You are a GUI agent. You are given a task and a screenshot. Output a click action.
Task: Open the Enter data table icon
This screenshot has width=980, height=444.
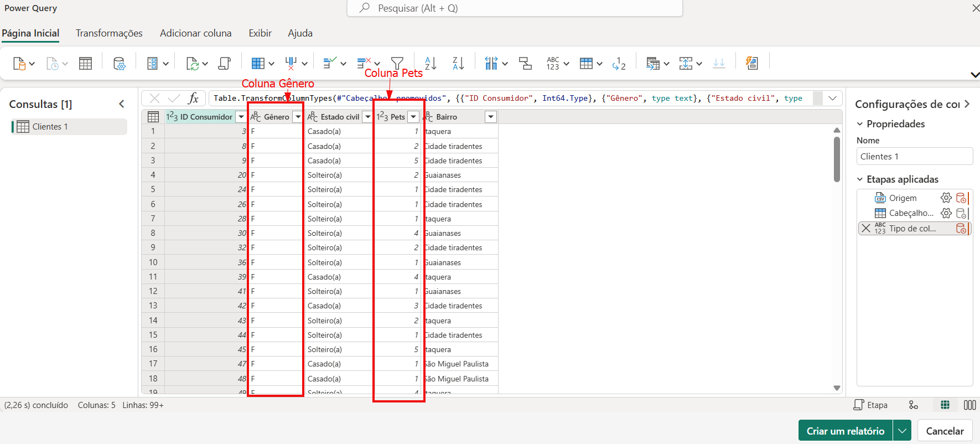tap(85, 64)
